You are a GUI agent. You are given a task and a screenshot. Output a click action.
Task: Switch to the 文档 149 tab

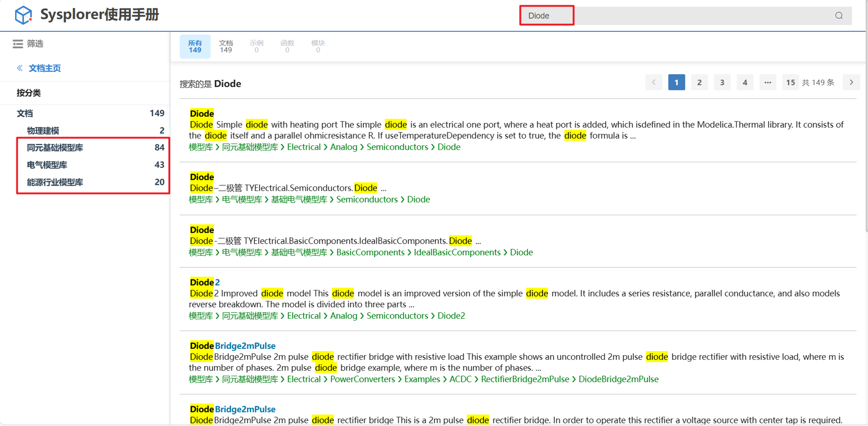coord(225,46)
